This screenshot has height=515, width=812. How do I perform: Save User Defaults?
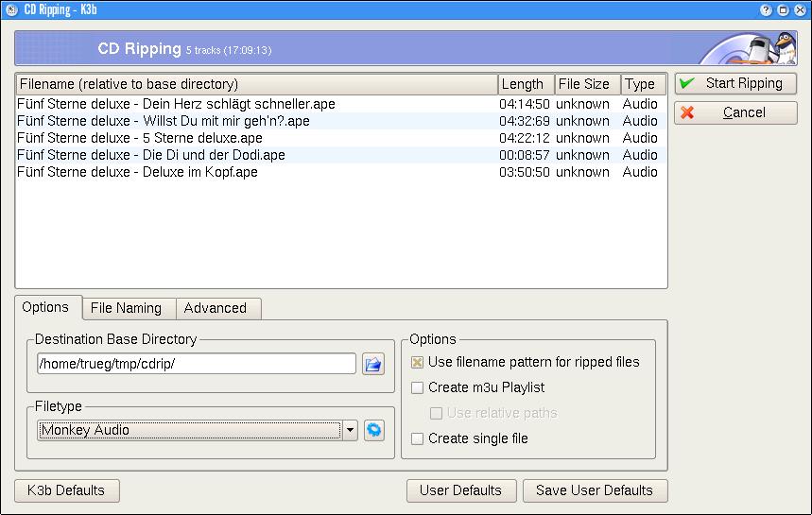coord(595,490)
